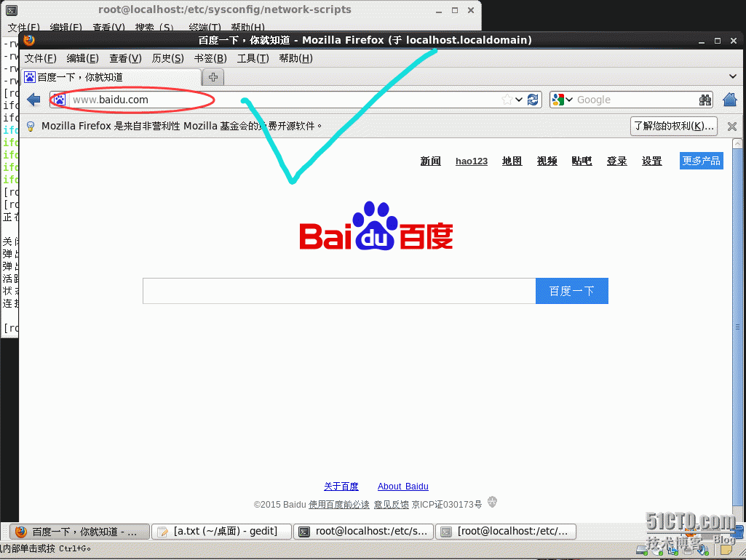Click the Baidu paw site icon in address bar
The height and width of the screenshot is (560, 746).
click(59, 100)
